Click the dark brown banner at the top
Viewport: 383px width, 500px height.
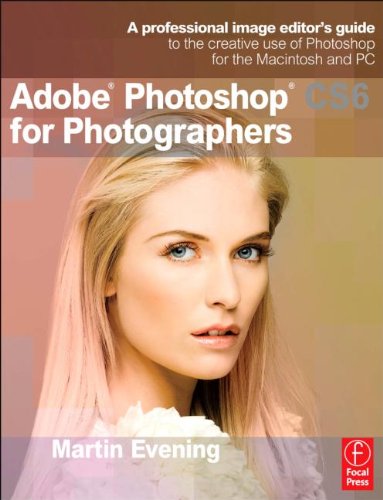(x=191, y=39)
